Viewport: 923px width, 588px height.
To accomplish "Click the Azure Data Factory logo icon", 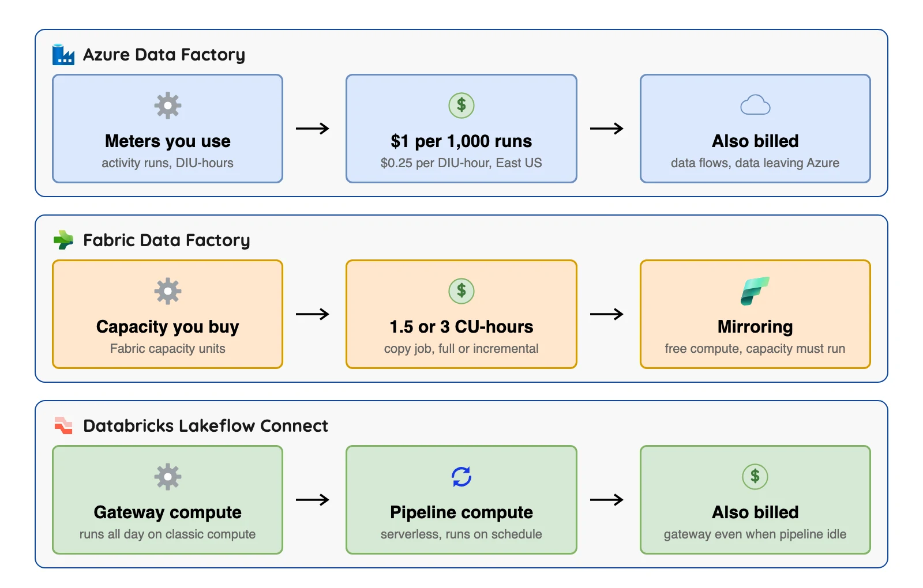I will pos(63,54).
